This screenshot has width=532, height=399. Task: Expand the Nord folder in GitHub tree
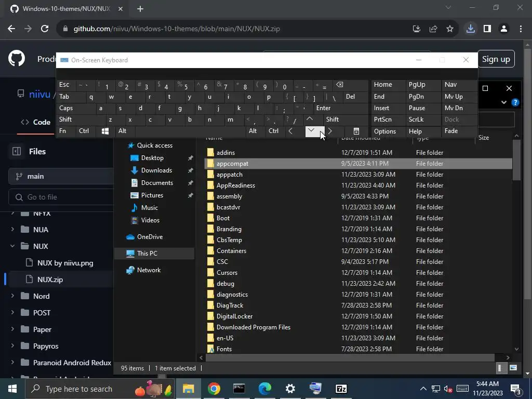click(12, 296)
